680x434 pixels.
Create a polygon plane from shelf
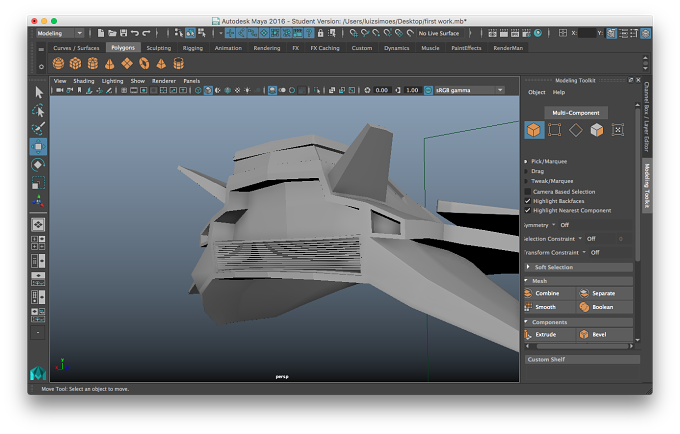tap(127, 64)
